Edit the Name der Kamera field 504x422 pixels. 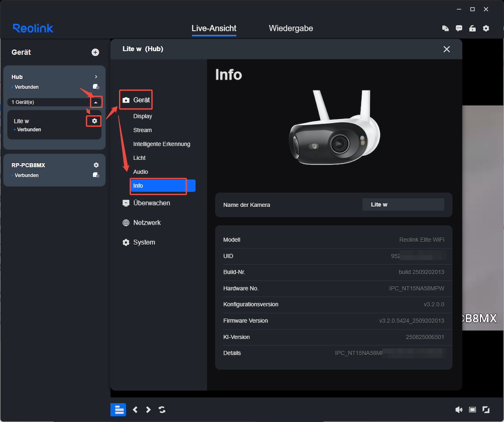point(403,205)
